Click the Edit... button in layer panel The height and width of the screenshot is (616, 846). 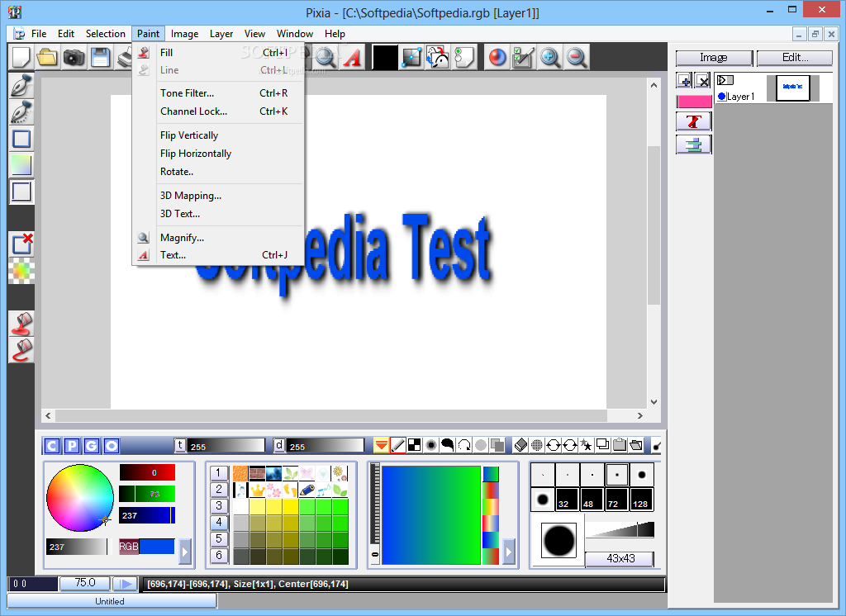(795, 58)
